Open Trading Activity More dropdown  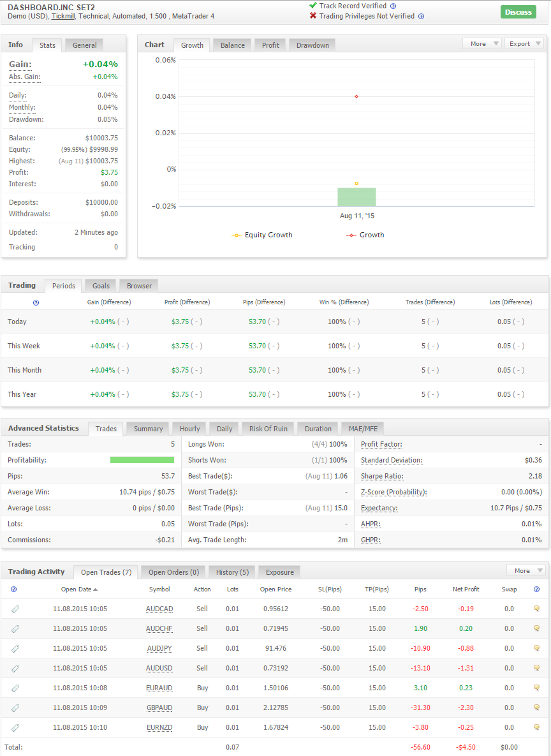(x=526, y=571)
